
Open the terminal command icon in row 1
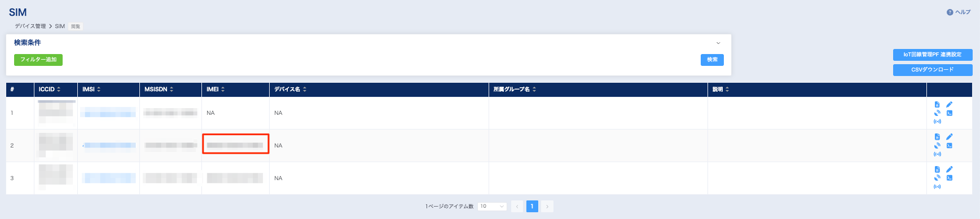[x=950, y=113]
